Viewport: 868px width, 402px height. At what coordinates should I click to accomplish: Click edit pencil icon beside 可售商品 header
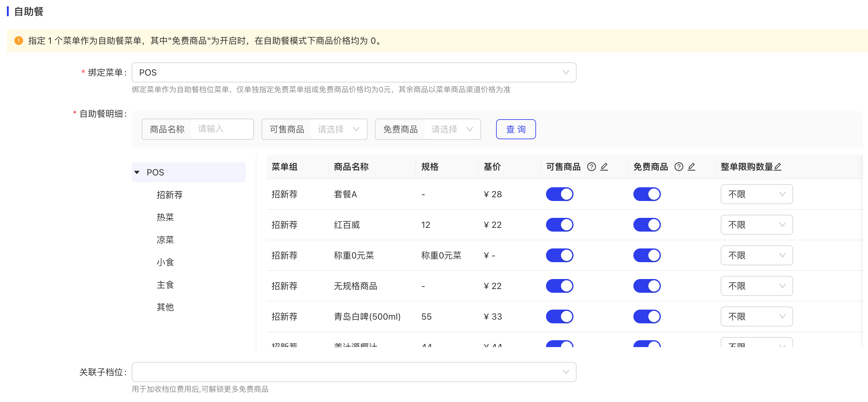604,167
